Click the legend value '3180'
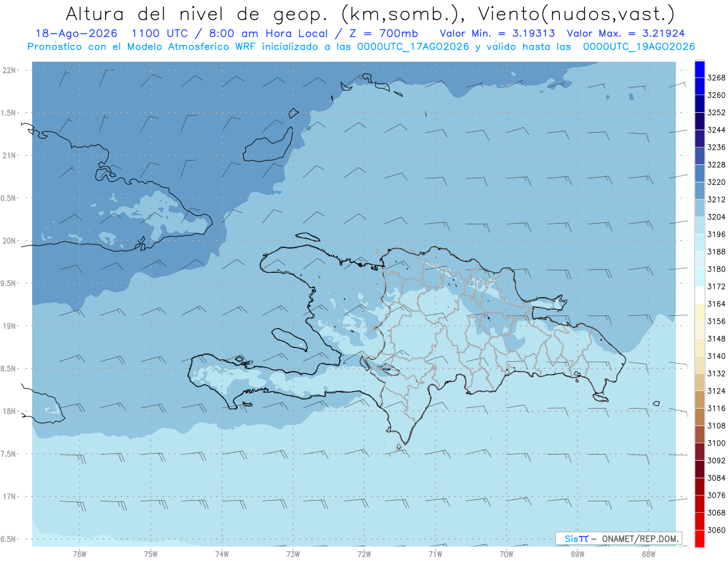The height and width of the screenshot is (562, 728). pos(716,269)
